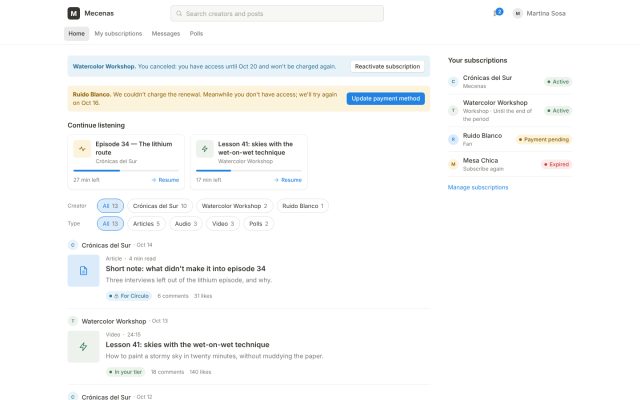This screenshot has height=400, width=640.
Task: Switch to the Home tab
Action: pyautogui.click(x=76, y=33)
